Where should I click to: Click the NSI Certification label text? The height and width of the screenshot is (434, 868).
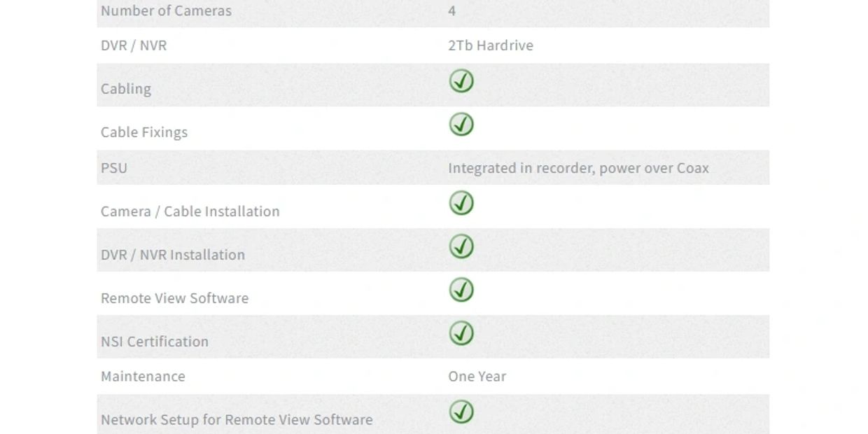tap(155, 342)
